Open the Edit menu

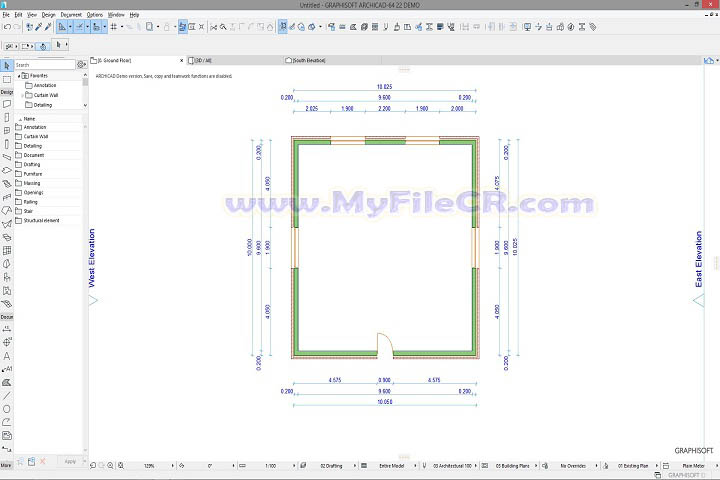pos(18,15)
